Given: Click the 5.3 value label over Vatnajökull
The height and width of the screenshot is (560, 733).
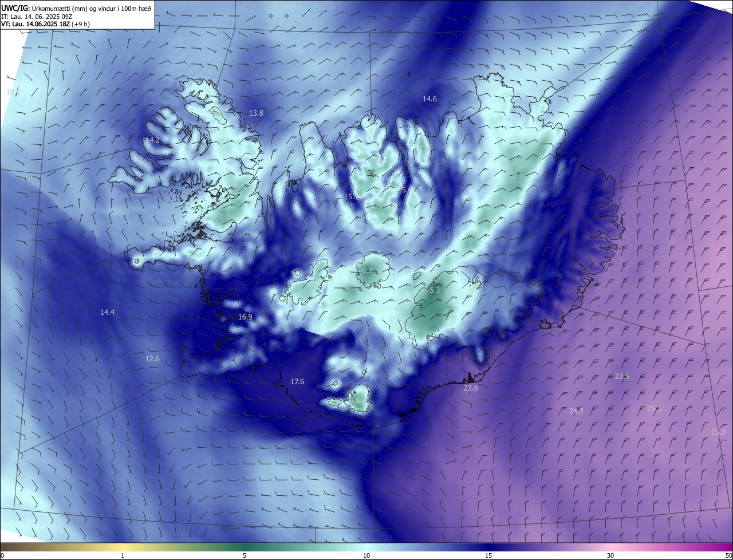Looking at the screenshot, I should coord(435,290).
